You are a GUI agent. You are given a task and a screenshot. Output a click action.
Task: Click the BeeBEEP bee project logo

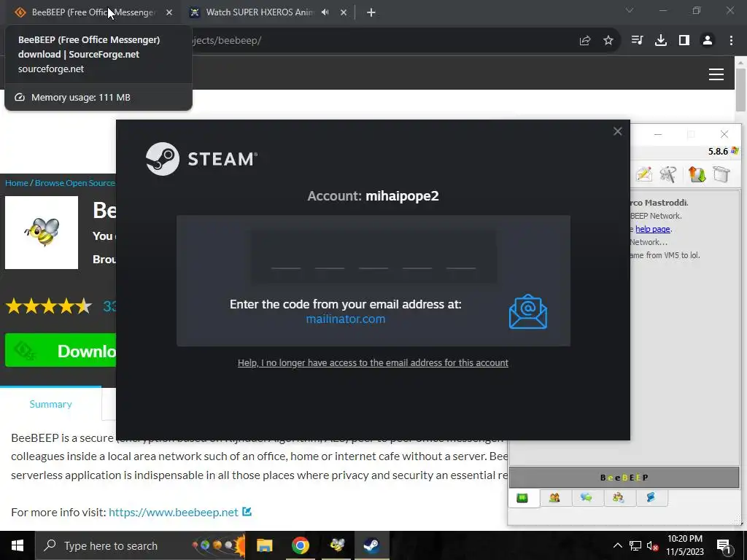[42, 233]
